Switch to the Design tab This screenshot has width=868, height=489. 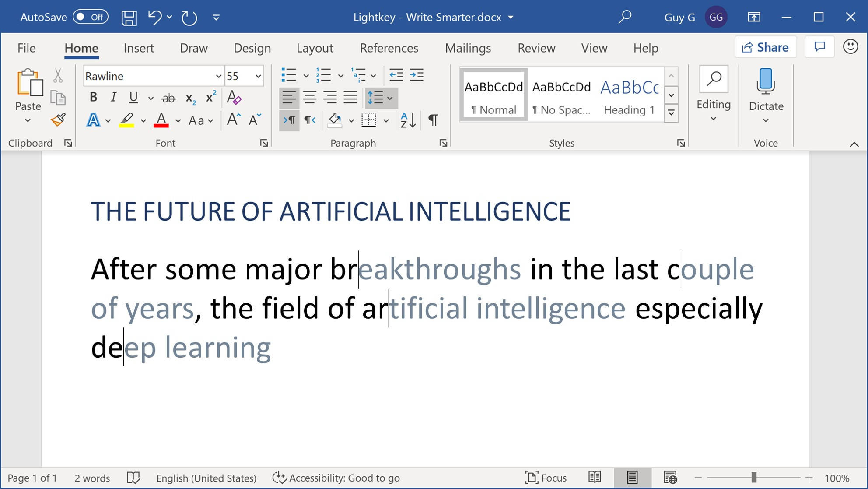pos(252,48)
